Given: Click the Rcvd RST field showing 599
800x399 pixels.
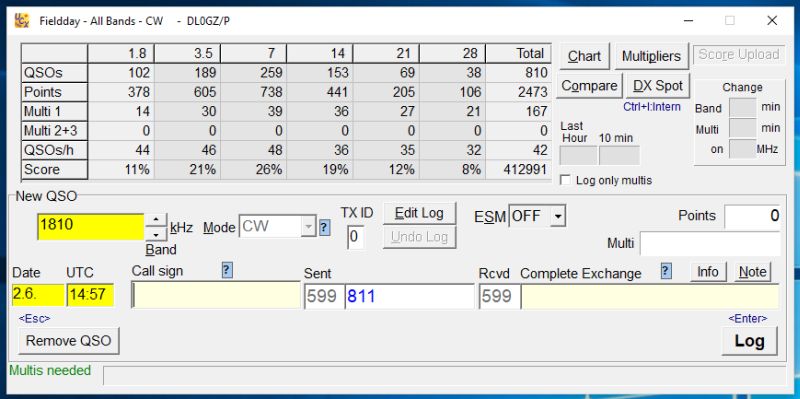Looking at the screenshot, I should [499, 296].
